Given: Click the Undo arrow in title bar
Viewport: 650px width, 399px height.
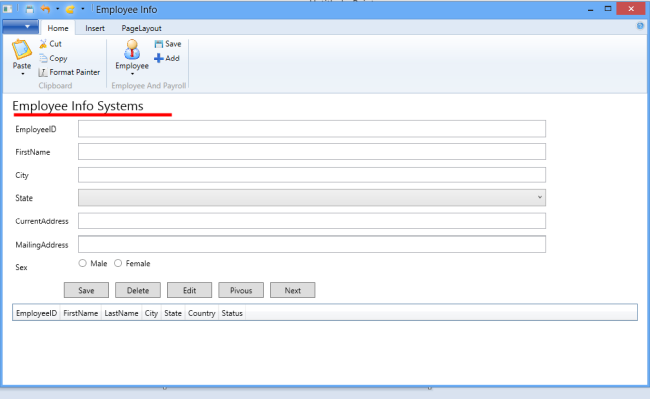Looking at the screenshot, I should click(x=45, y=9).
